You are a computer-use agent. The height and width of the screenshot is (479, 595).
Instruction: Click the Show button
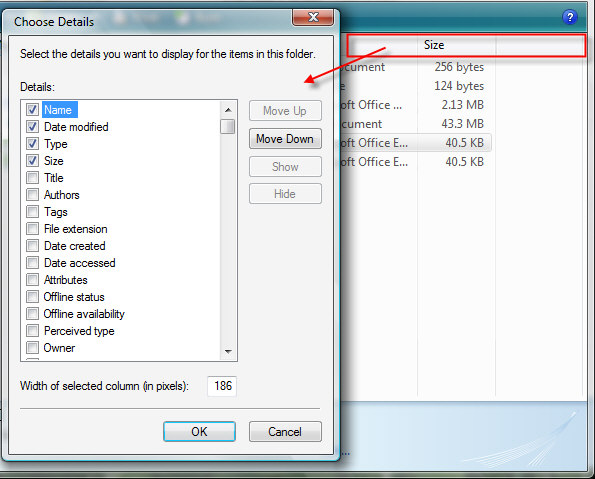click(x=285, y=167)
